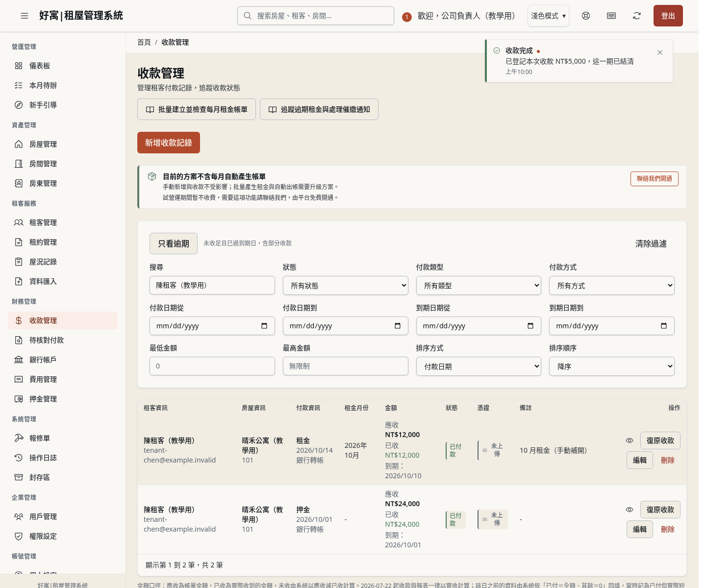Toggle the 只看逾期 filter

coord(174,244)
